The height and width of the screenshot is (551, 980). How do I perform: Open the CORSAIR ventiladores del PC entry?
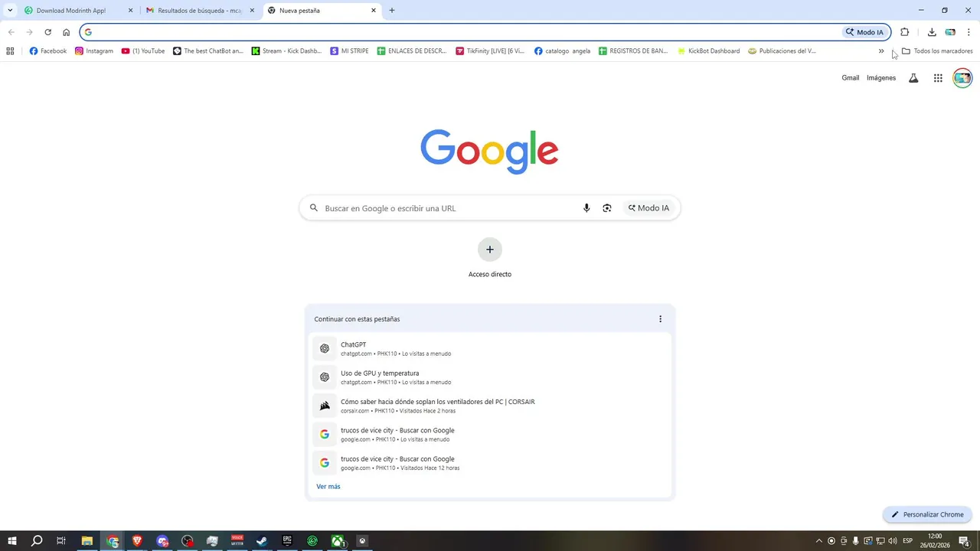pos(490,406)
